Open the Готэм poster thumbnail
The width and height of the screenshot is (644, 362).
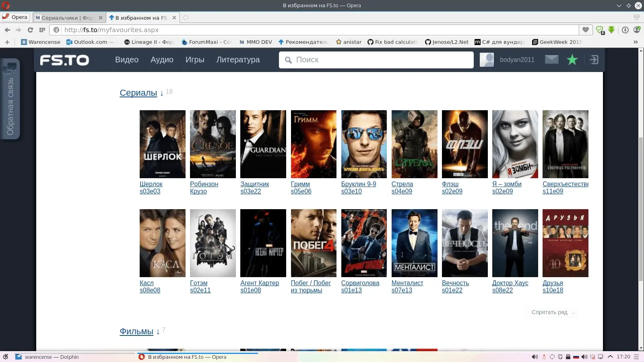pyautogui.click(x=213, y=243)
